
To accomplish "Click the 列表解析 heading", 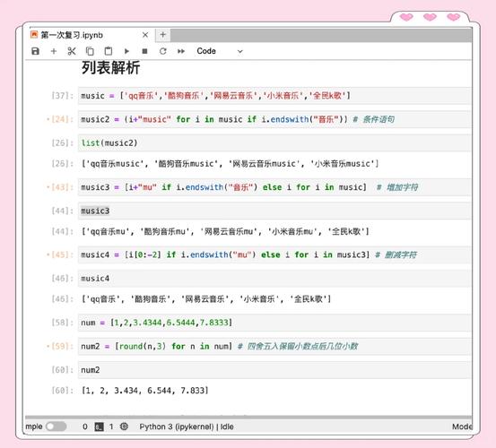I will pyautogui.click(x=111, y=68).
